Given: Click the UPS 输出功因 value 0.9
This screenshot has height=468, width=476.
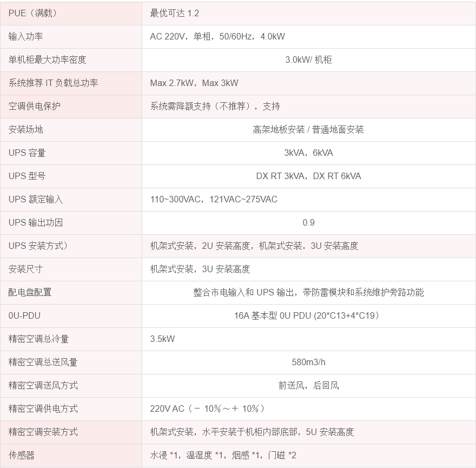Looking at the screenshot, I should point(308,222).
